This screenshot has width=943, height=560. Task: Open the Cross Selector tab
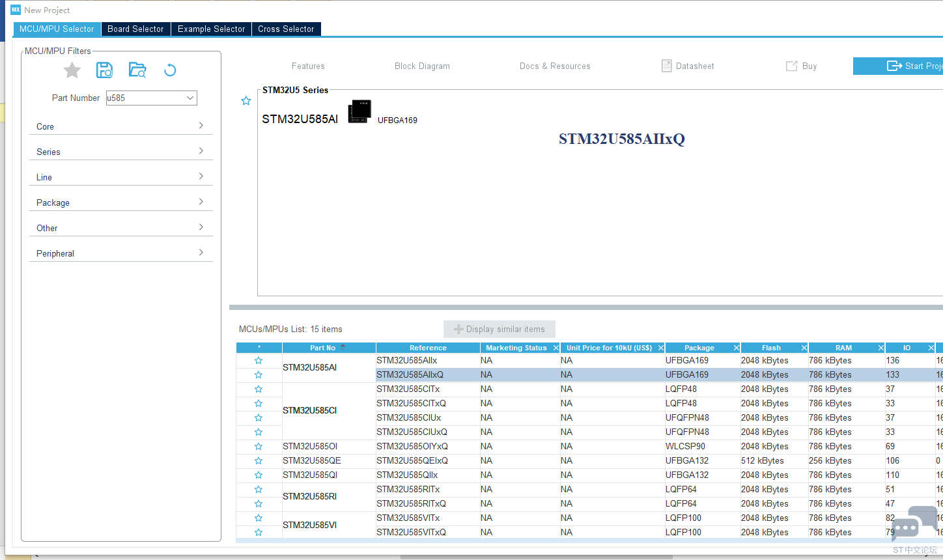coord(286,29)
